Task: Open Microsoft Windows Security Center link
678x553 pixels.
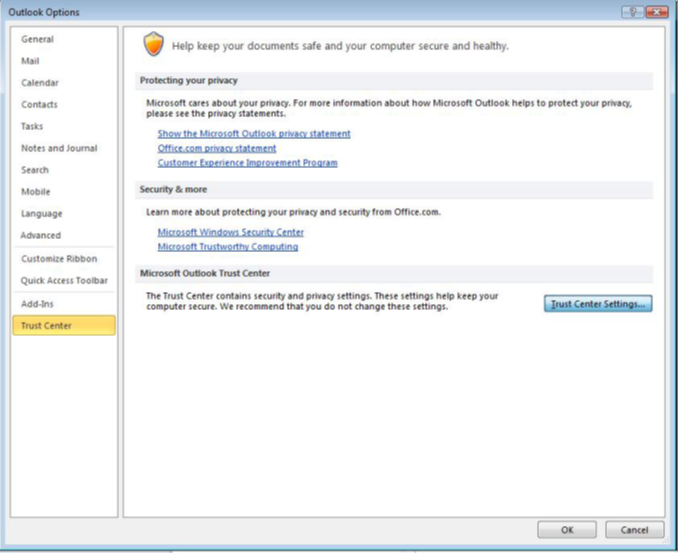Action: [x=230, y=232]
